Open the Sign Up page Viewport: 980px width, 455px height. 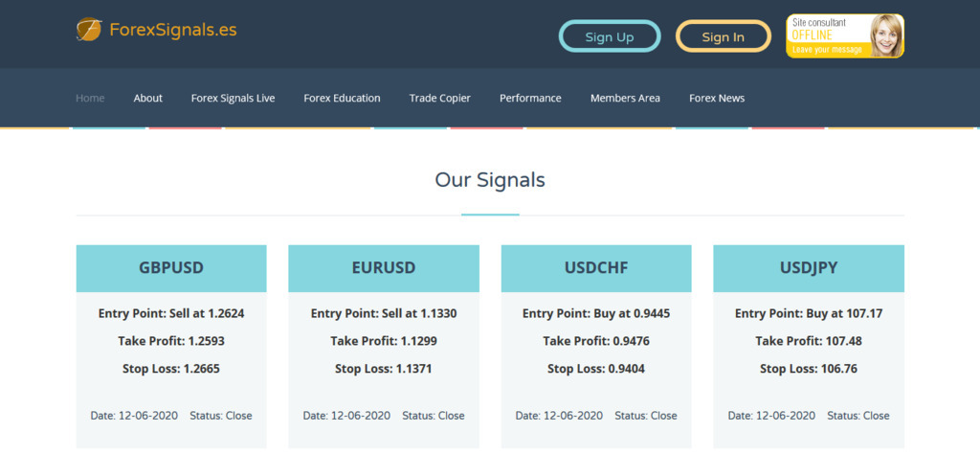click(x=610, y=36)
